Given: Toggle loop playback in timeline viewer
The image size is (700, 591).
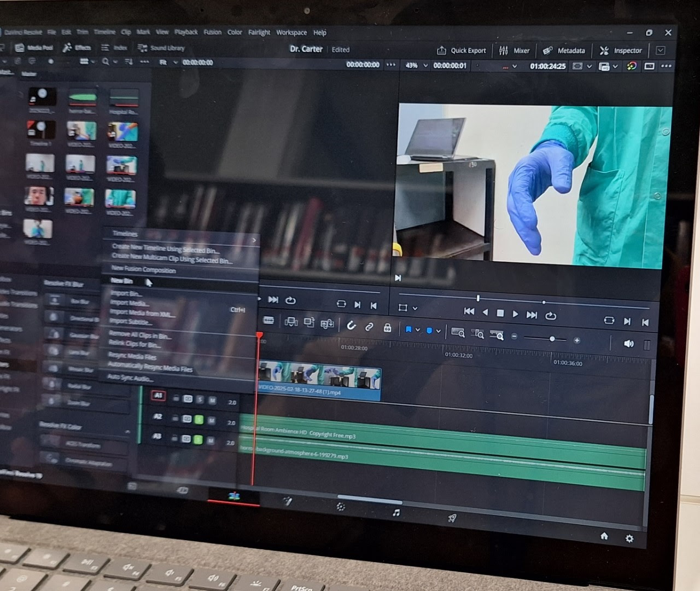Looking at the screenshot, I should (x=551, y=316).
